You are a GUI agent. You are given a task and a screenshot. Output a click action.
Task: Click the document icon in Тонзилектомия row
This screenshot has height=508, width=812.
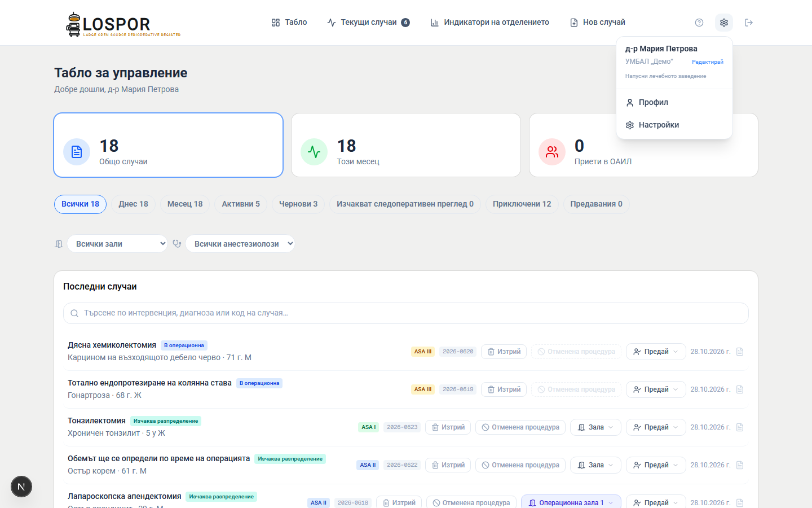pos(740,427)
